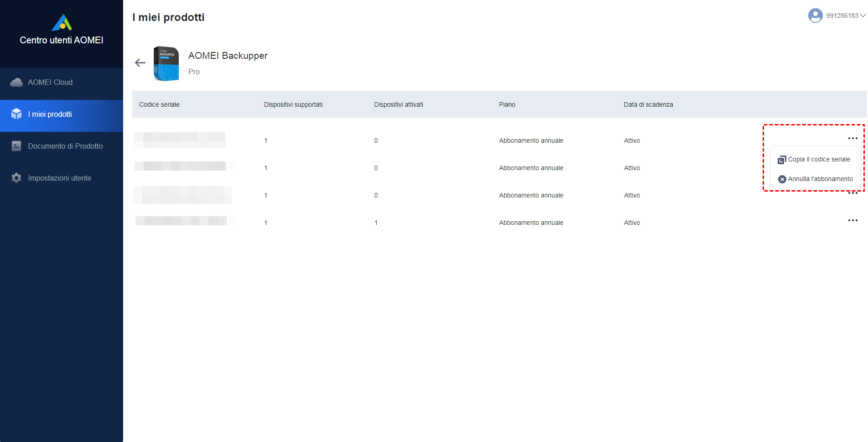Open the three-dot menu above Copia il codice seriale
This screenshot has height=442, width=868.
pos(852,138)
